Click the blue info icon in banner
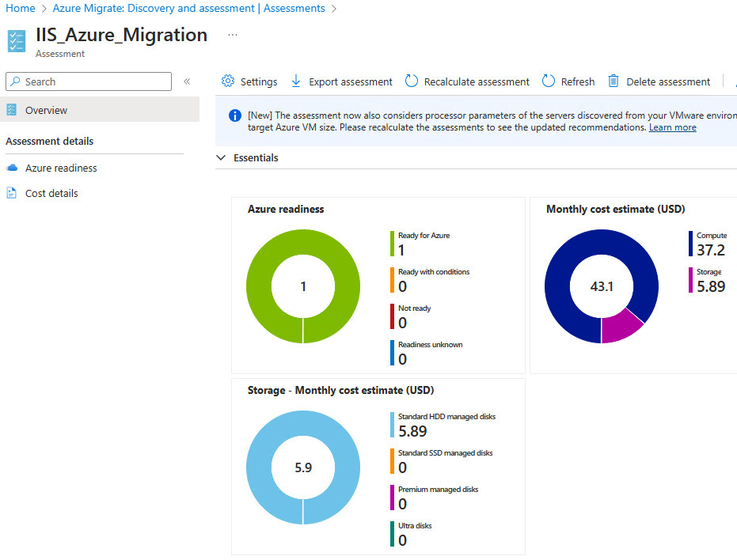The height and width of the screenshot is (560, 737). [x=235, y=115]
